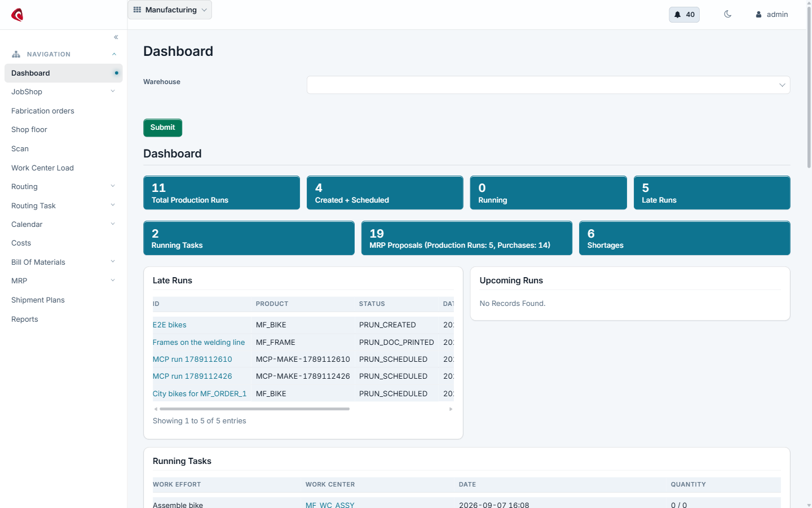Sort Running Tasks by Work Center
Image resolution: width=812 pixels, height=508 pixels.
(330, 485)
